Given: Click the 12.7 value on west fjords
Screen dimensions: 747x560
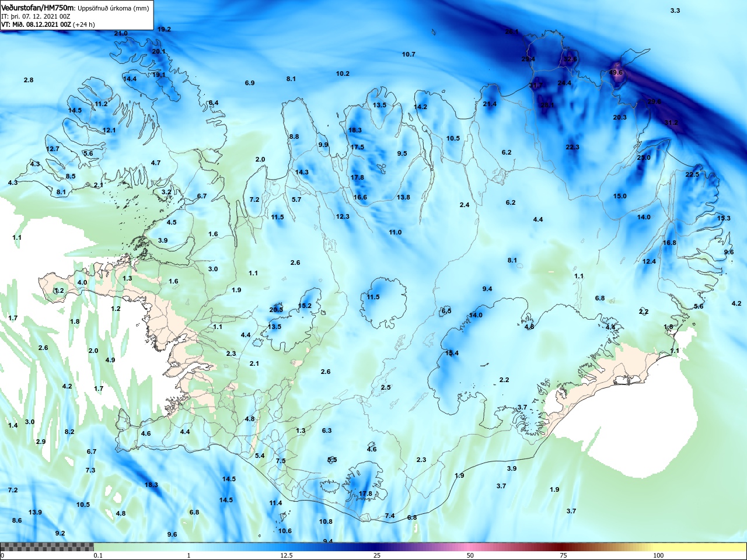Looking at the screenshot, I should tap(53, 149).
